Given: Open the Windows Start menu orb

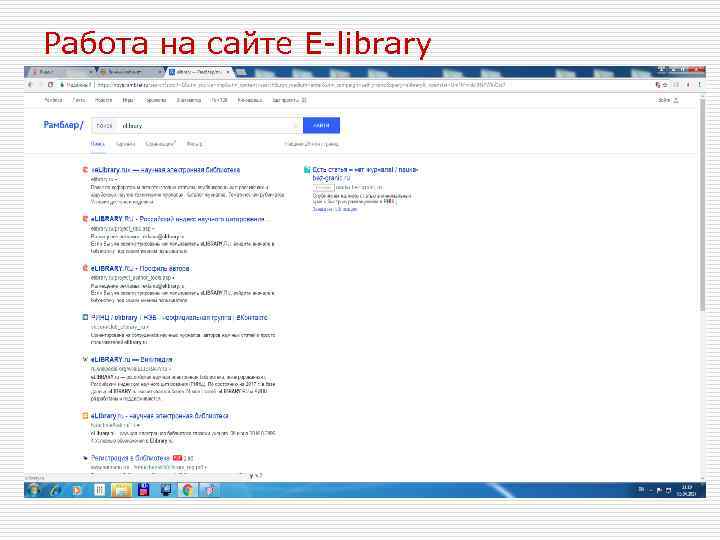Looking at the screenshot, I should click(33, 490).
